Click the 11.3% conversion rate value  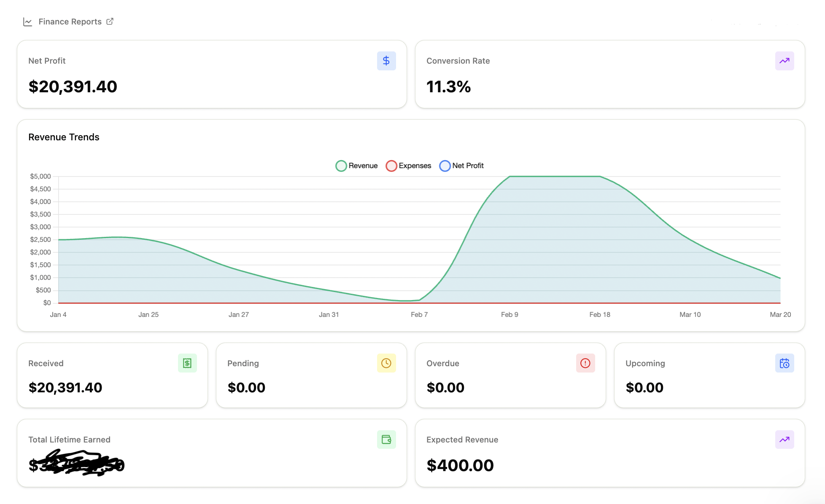[x=448, y=87]
